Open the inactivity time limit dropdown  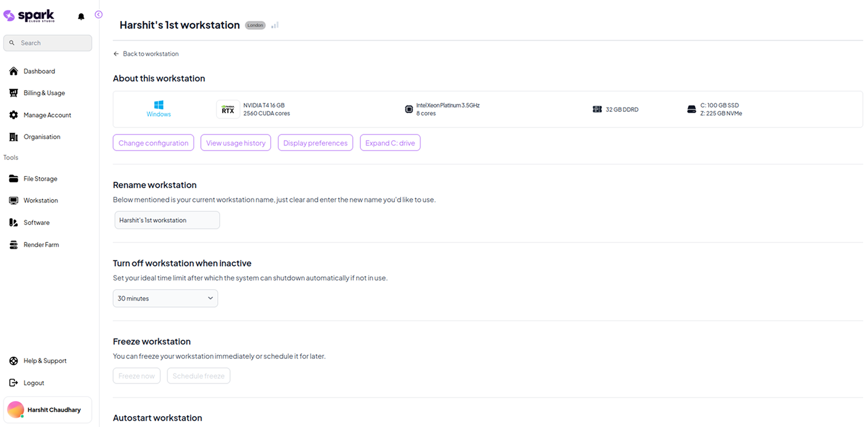[x=165, y=298]
